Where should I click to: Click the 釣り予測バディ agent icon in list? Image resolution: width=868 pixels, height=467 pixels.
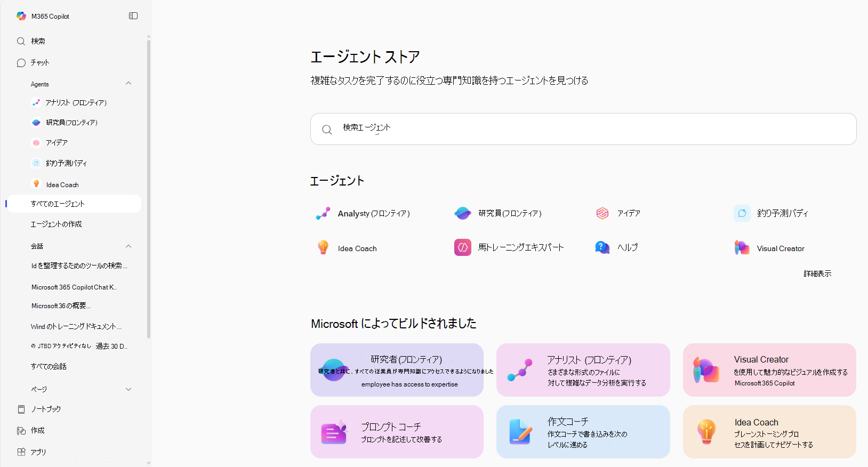[742, 213]
